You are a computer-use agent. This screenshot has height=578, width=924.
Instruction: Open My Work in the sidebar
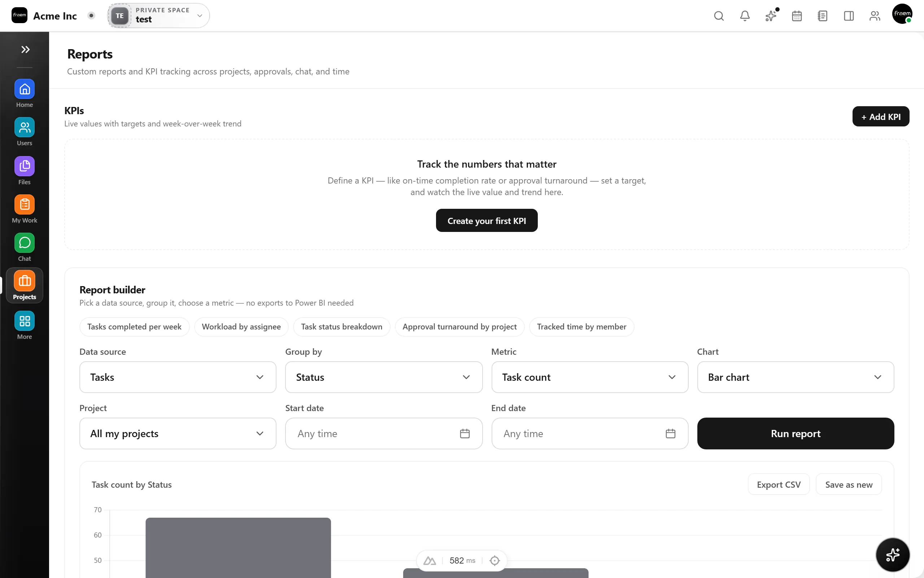pyautogui.click(x=25, y=209)
